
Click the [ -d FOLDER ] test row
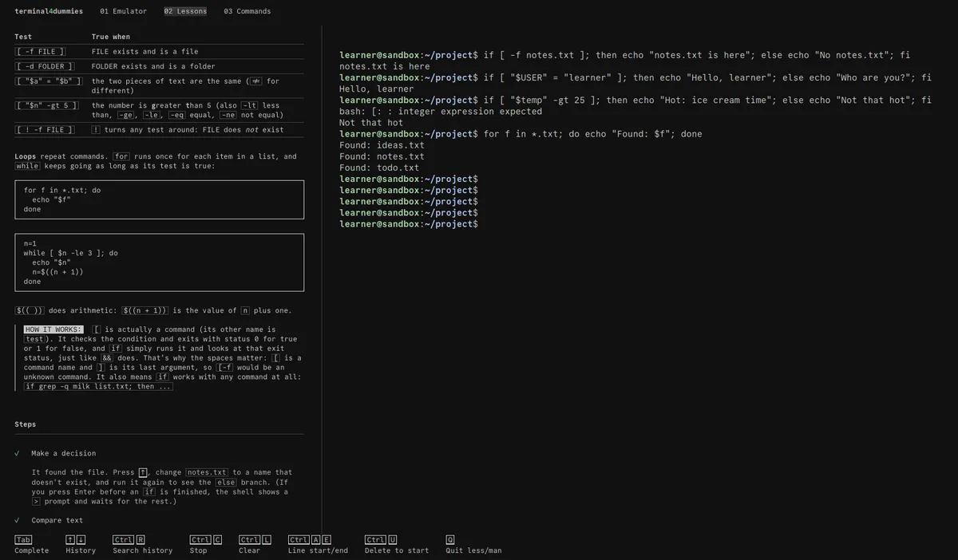pos(159,66)
